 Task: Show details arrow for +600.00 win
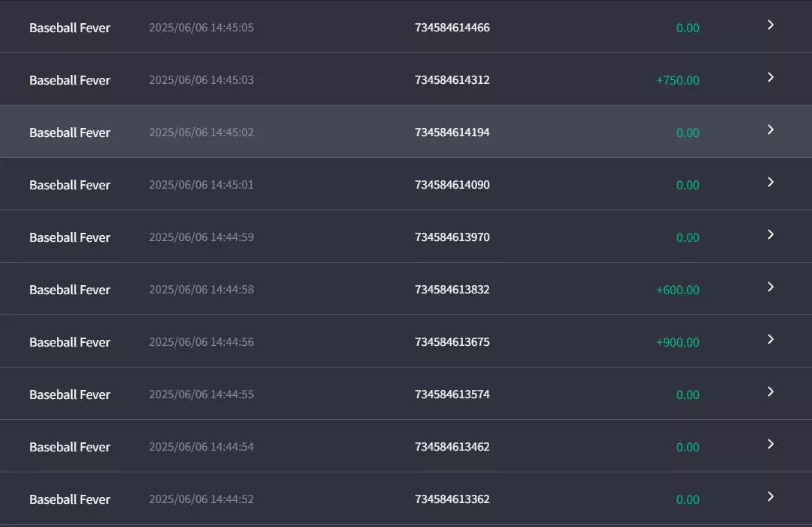[x=771, y=287]
